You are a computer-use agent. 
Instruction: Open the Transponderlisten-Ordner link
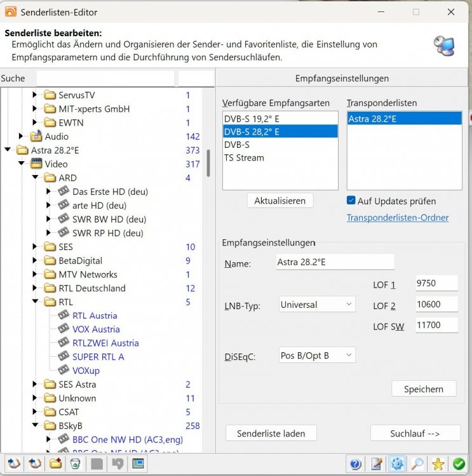(x=398, y=218)
